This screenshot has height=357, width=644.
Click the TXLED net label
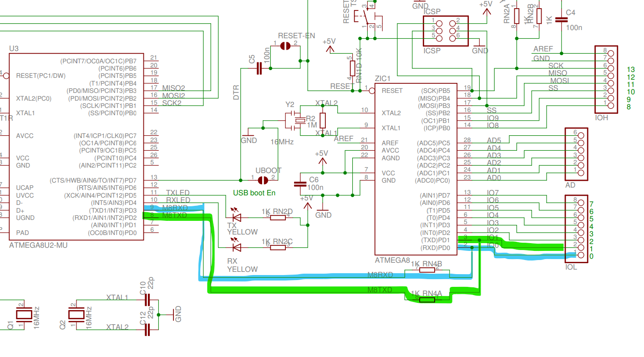[178, 193]
